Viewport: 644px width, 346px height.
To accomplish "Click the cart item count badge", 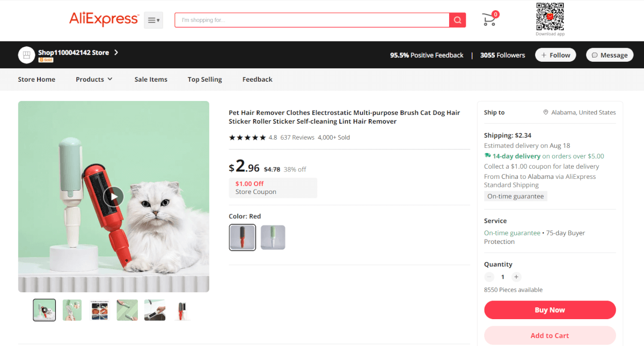I will click(495, 15).
